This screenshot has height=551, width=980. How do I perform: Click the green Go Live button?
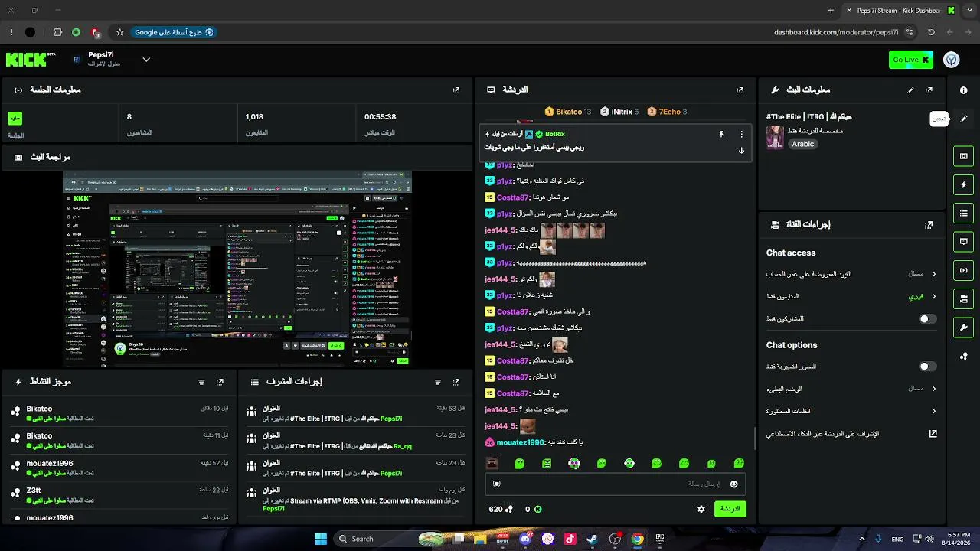911,60
